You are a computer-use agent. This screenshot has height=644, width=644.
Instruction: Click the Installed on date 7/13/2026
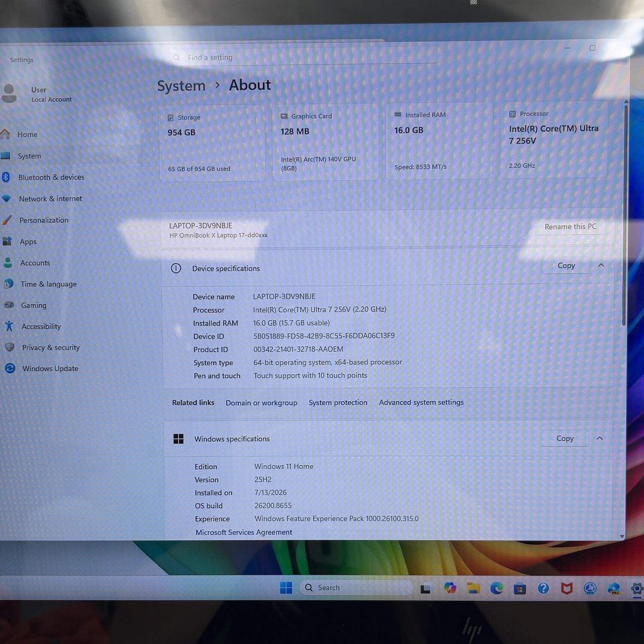pos(270,492)
